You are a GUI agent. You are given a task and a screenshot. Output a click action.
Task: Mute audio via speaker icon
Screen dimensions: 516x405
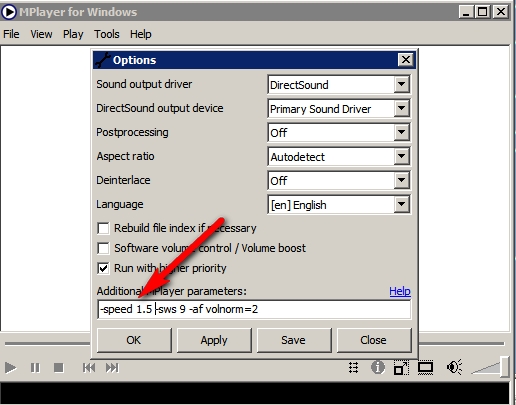coord(454,367)
